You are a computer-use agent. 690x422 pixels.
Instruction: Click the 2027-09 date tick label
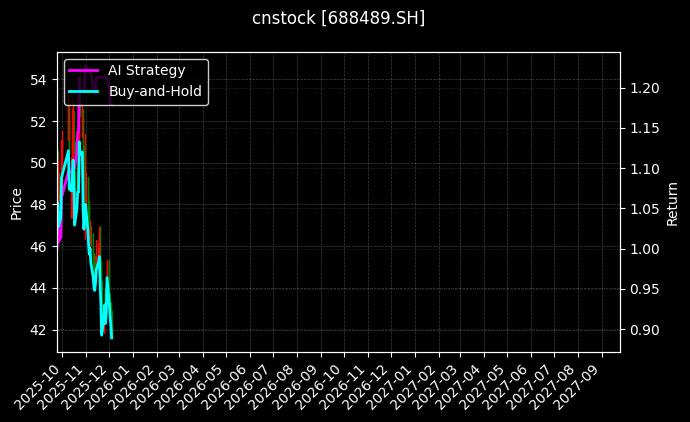(579, 385)
